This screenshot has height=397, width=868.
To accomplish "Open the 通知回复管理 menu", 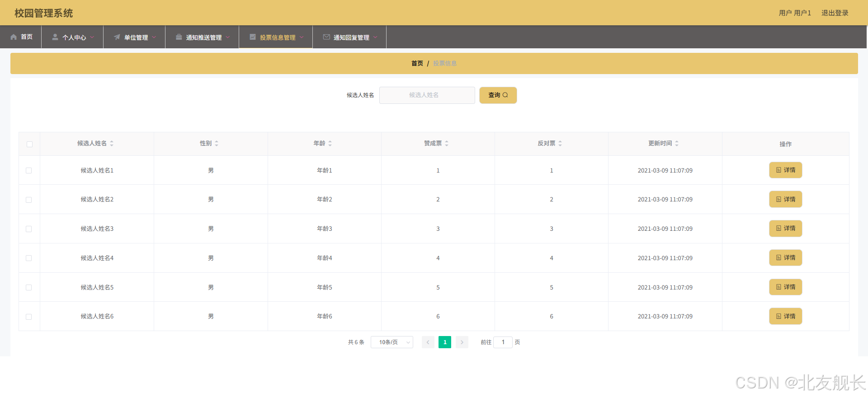I will pos(349,37).
